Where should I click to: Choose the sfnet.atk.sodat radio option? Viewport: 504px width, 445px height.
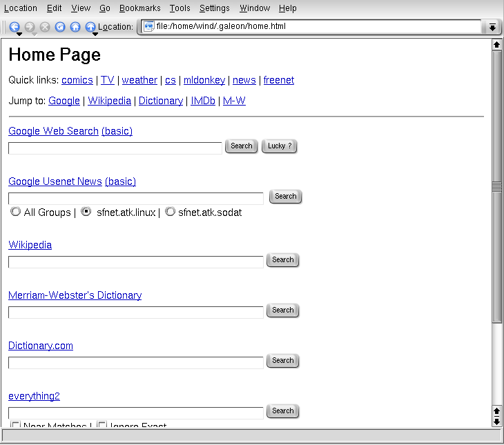[170, 212]
